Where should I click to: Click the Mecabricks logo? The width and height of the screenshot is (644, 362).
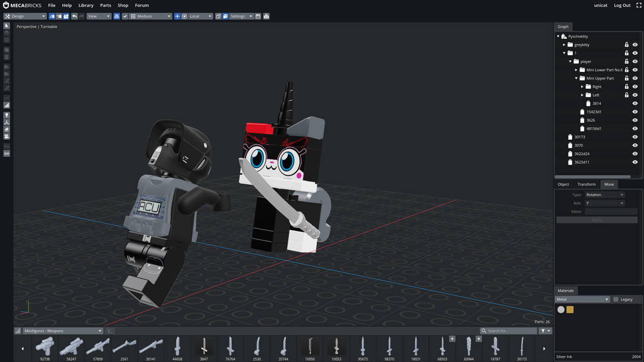click(22, 5)
